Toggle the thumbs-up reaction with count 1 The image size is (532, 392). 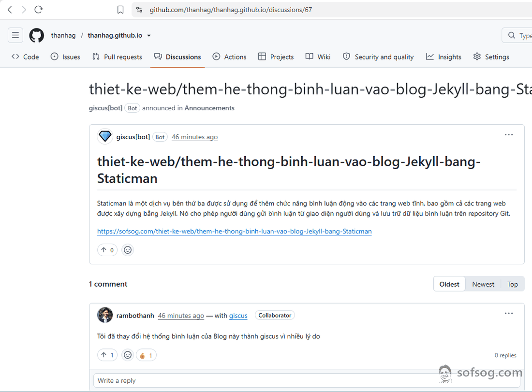click(146, 355)
